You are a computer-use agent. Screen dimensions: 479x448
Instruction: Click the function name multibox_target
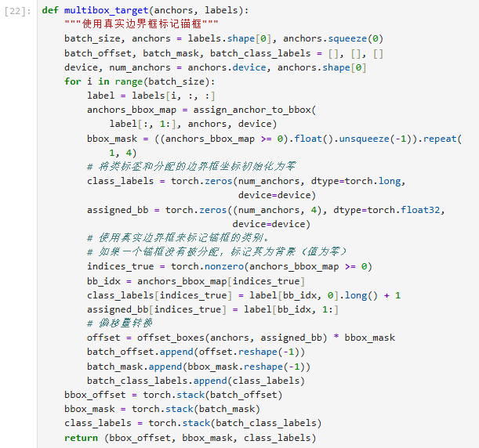tap(106, 10)
